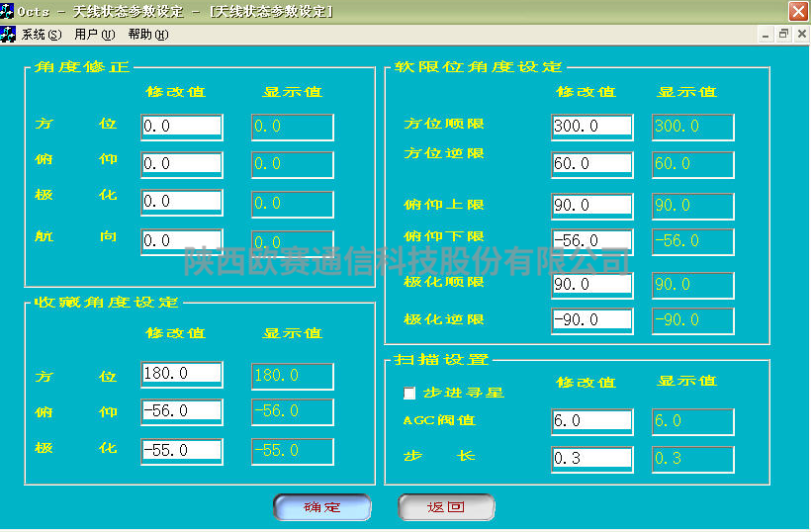This screenshot has height=532, width=811.
Task: Select the 俯仰上限 modify value field
Action: pyautogui.click(x=591, y=206)
